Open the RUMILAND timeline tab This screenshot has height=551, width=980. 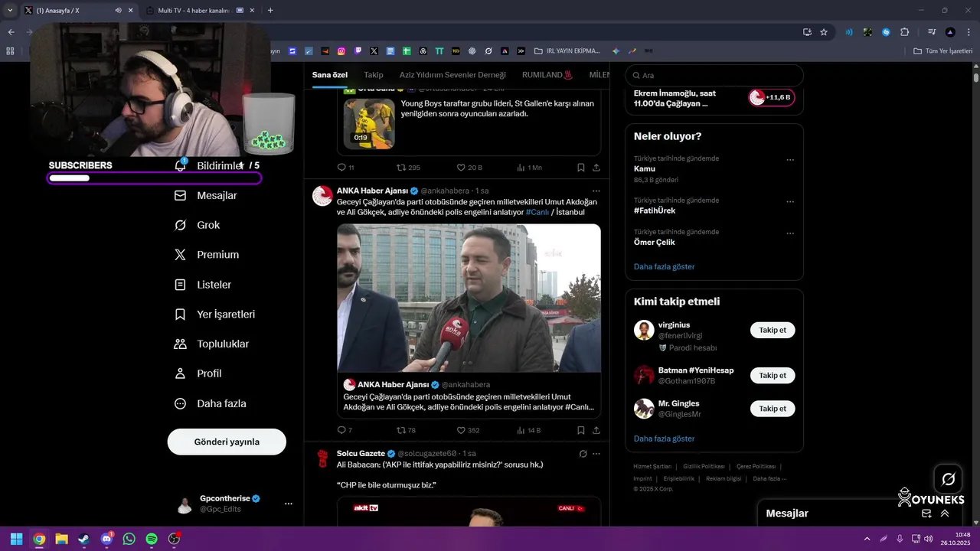[x=547, y=75]
